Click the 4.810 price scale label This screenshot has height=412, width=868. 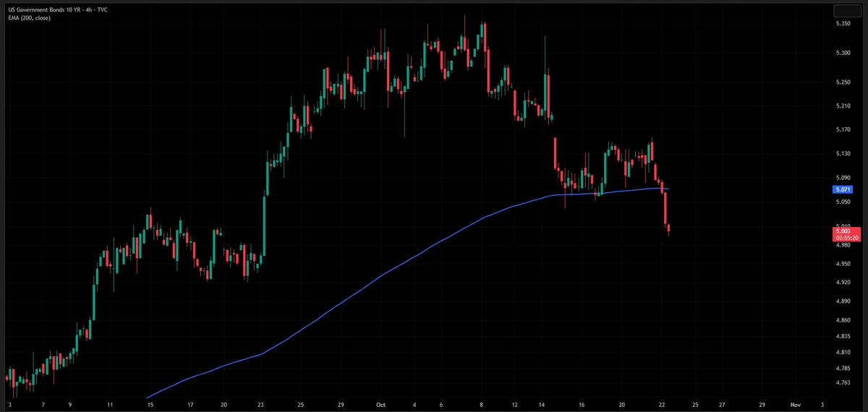pyautogui.click(x=843, y=352)
